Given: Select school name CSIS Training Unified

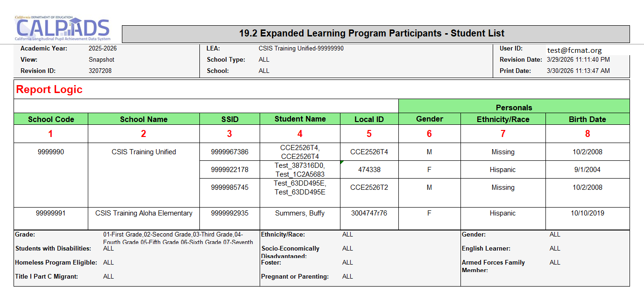Looking at the screenshot, I should tap(144, 152).
